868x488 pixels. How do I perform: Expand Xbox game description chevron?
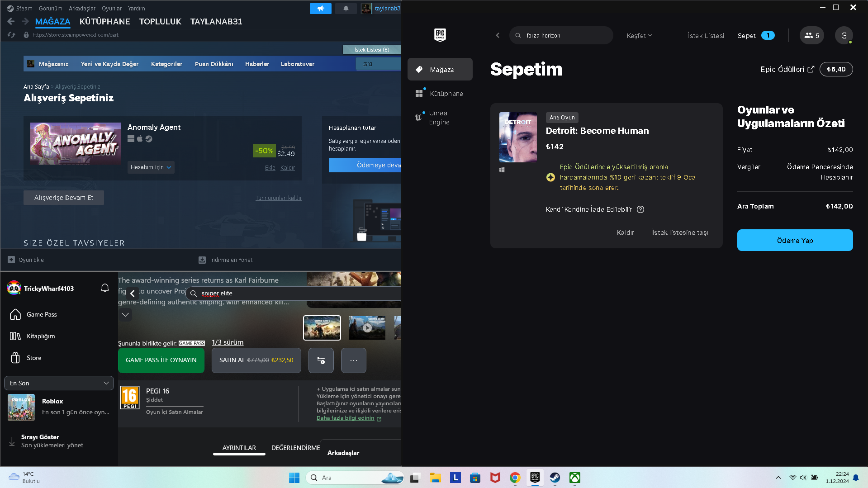[x=125, y=314]
